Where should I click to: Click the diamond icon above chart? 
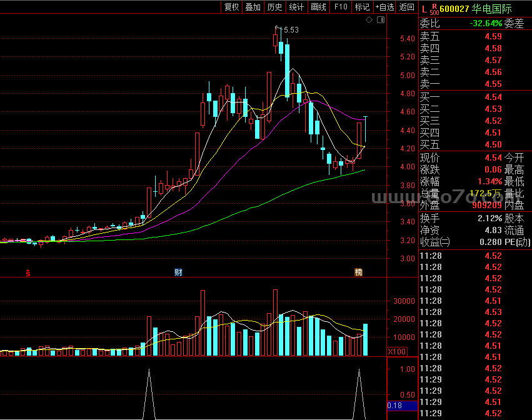[369, 20]
